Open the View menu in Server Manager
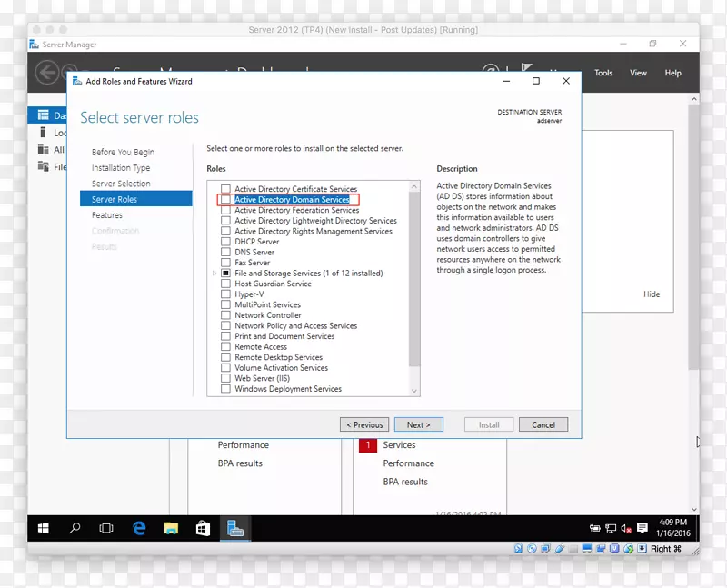The width and height of the screenshot is (727, 588). [638, 73]
